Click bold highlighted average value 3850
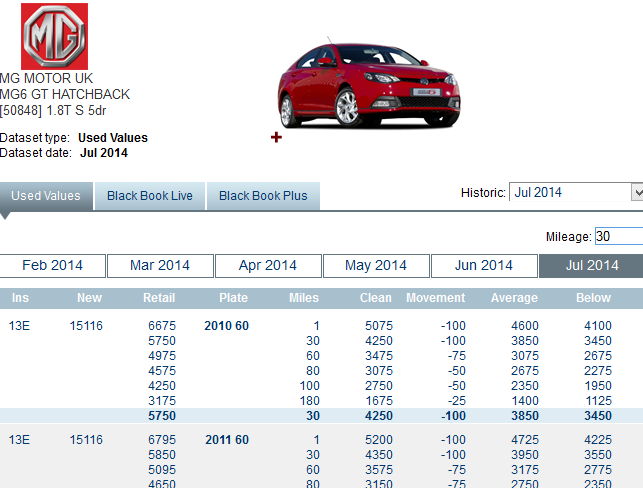Screen dimensions: 643x488 coord(525,416)
